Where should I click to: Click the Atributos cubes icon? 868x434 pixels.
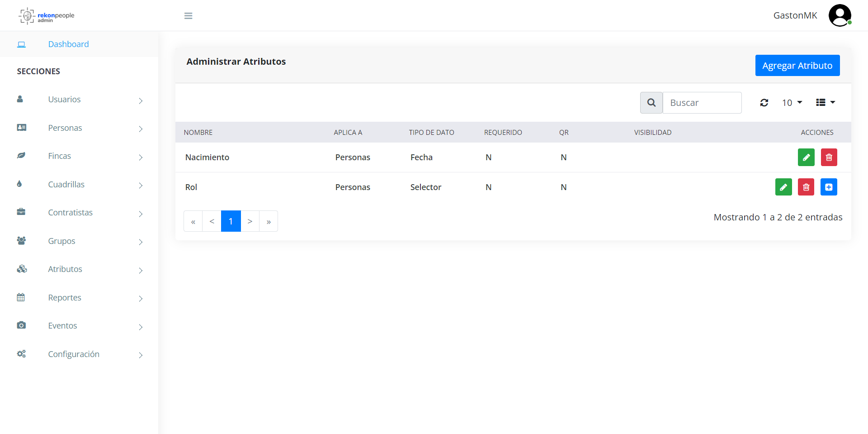click(x=22, y=269)
